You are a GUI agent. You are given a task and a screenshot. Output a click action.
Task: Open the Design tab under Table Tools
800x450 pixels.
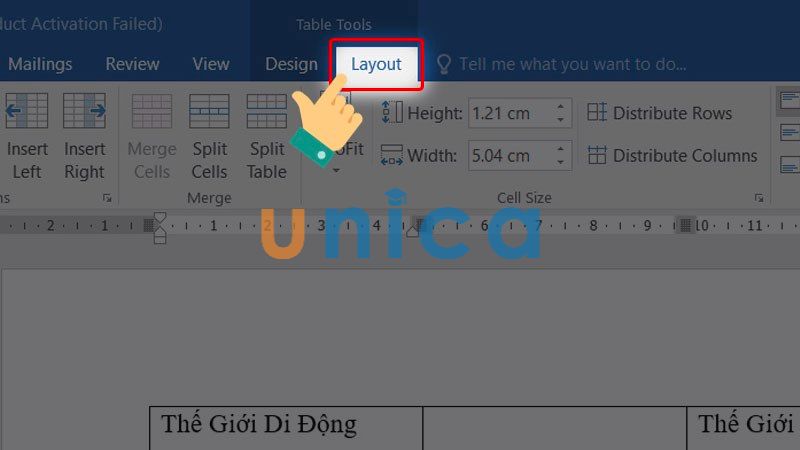[x=291, y=64]
